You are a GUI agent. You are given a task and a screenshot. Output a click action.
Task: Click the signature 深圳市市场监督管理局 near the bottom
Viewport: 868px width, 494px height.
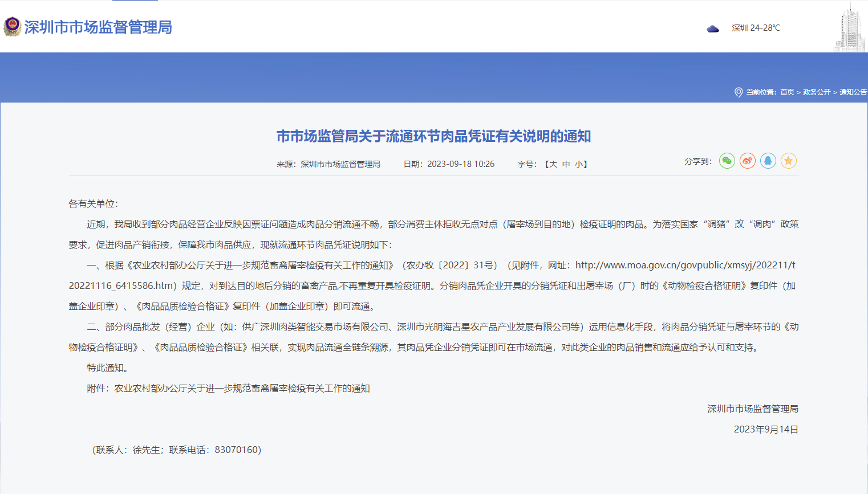pos(753,409)
